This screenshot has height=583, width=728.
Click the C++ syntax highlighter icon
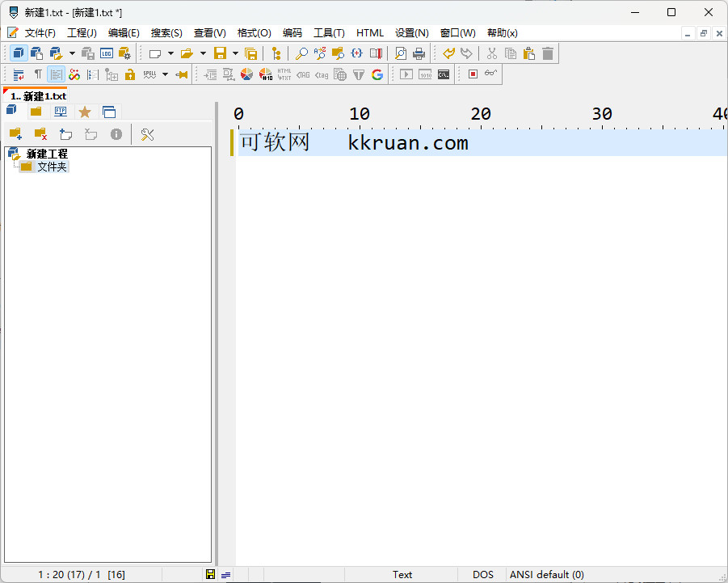point(74,74)
